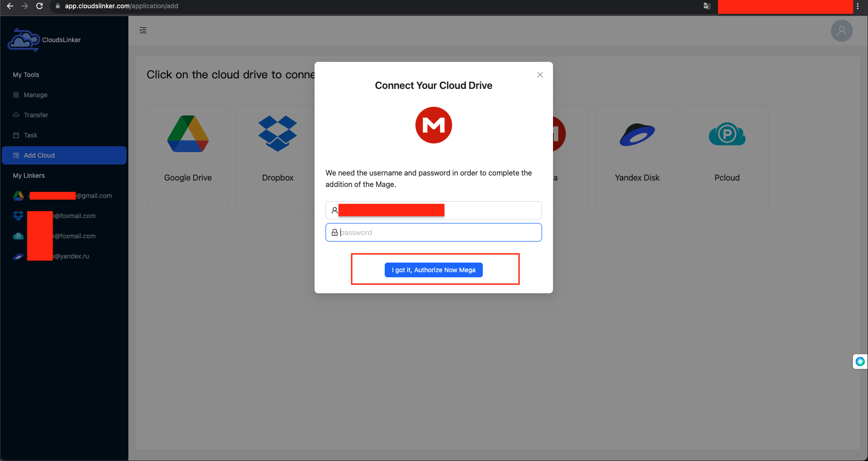Click the browser forward arrow
This screenshot has height=461, width=868.
coord(25,6)
